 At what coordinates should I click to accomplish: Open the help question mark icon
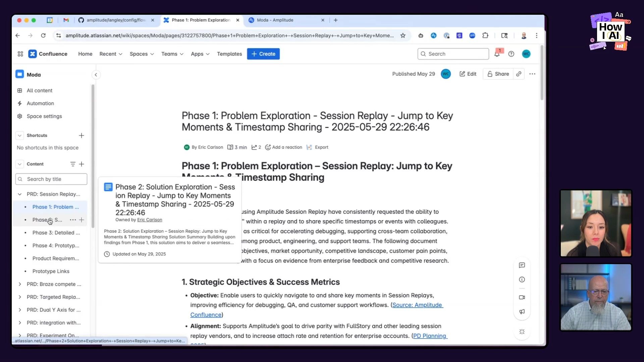(x=511, y=54)
